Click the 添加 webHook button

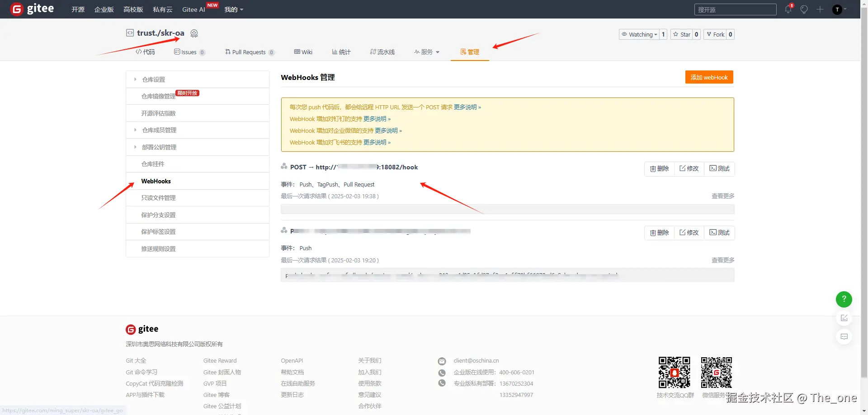[709, 77]
